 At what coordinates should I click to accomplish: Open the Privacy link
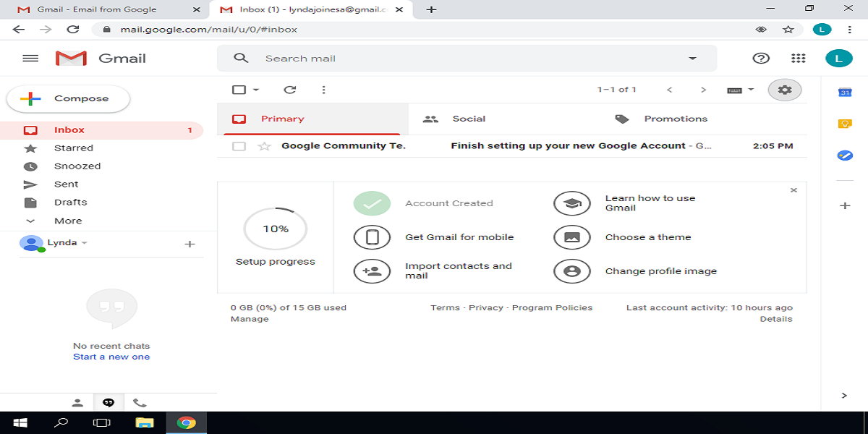click(x=486, y=307)
